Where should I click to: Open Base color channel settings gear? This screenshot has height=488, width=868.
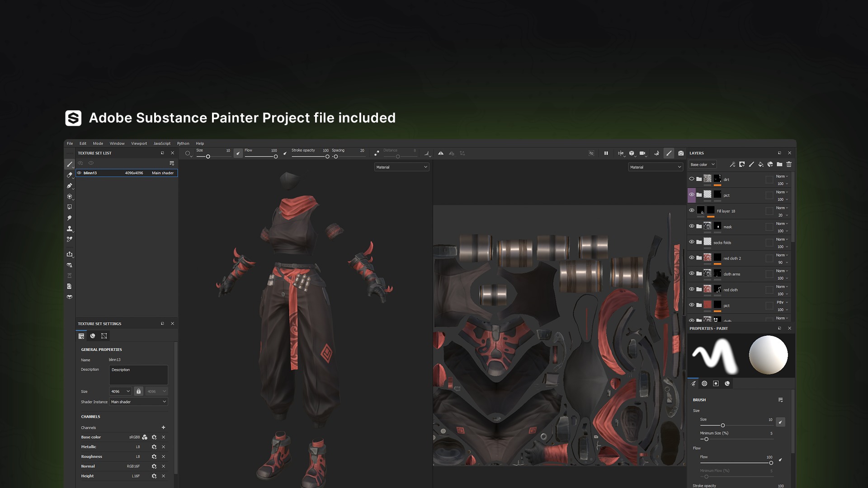pos(154,437)
